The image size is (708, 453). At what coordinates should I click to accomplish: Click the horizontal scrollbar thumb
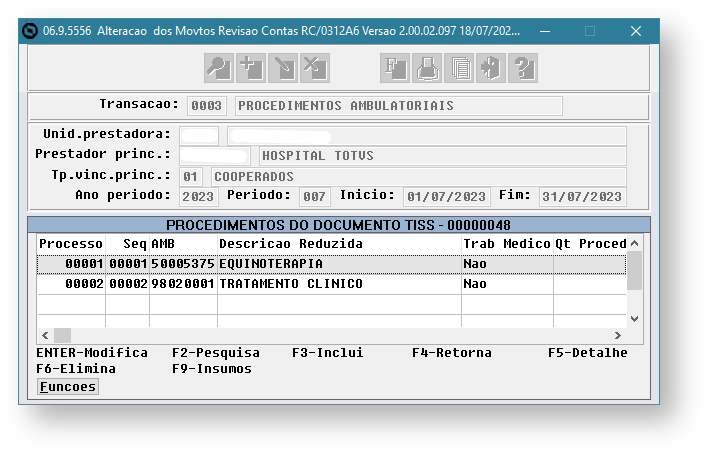[62, 336]
